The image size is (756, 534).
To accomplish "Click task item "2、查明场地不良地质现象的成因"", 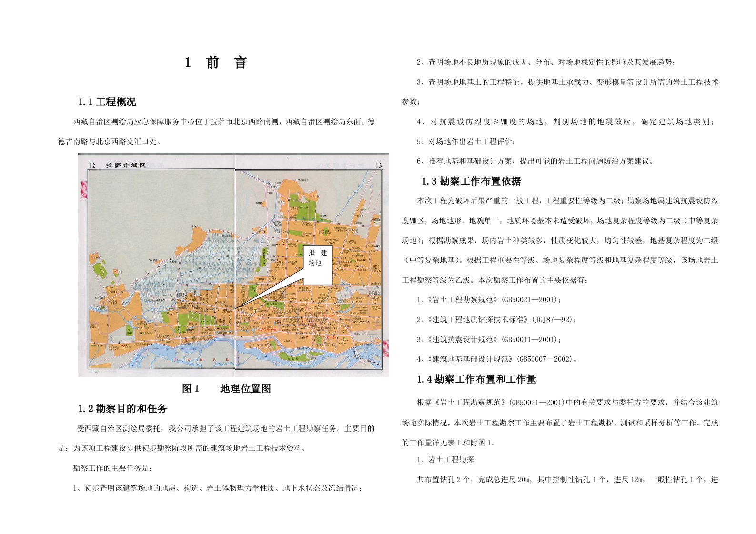I will click(546, 62).
